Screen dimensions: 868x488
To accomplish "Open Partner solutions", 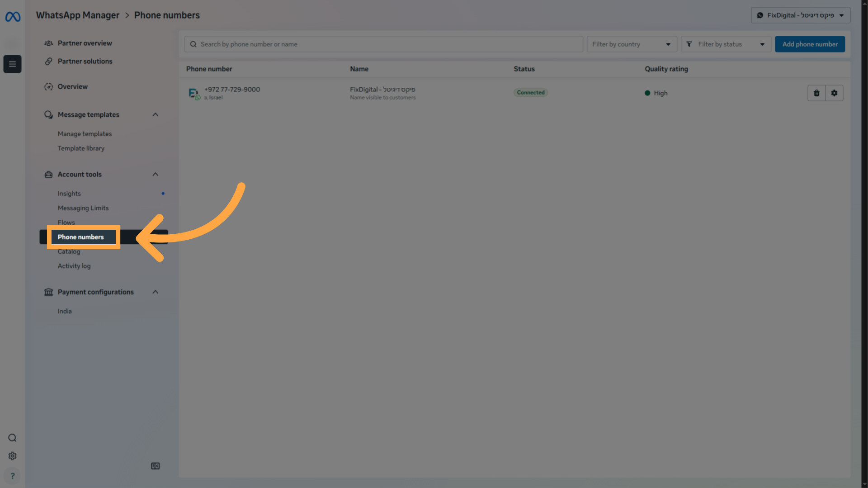I will (85, 61).
